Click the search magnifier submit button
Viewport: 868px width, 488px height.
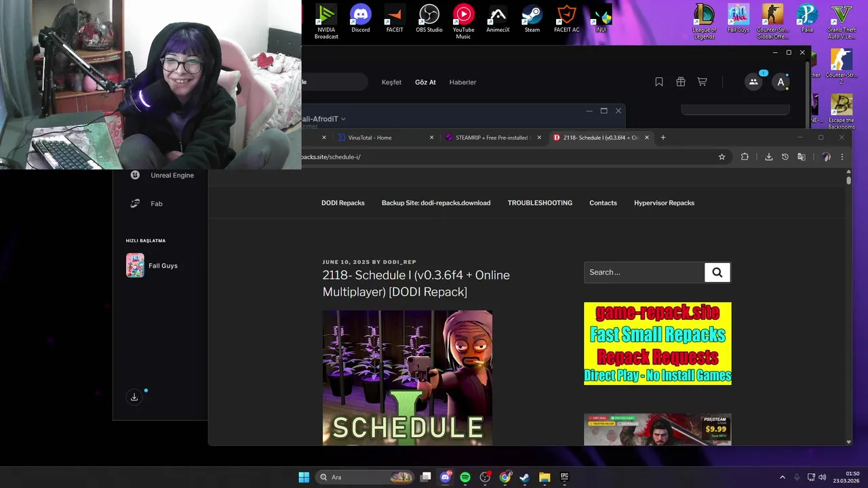pos(717,272)
